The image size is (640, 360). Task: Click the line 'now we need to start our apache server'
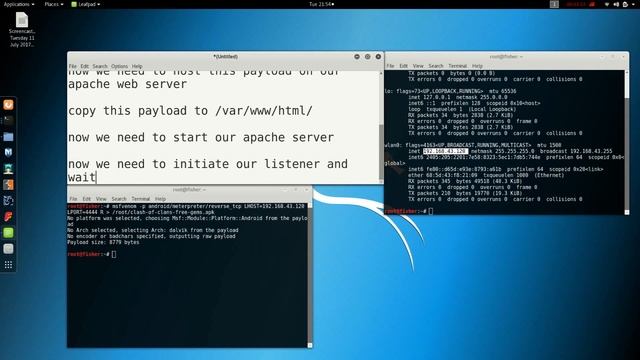(x=201, y=138)
